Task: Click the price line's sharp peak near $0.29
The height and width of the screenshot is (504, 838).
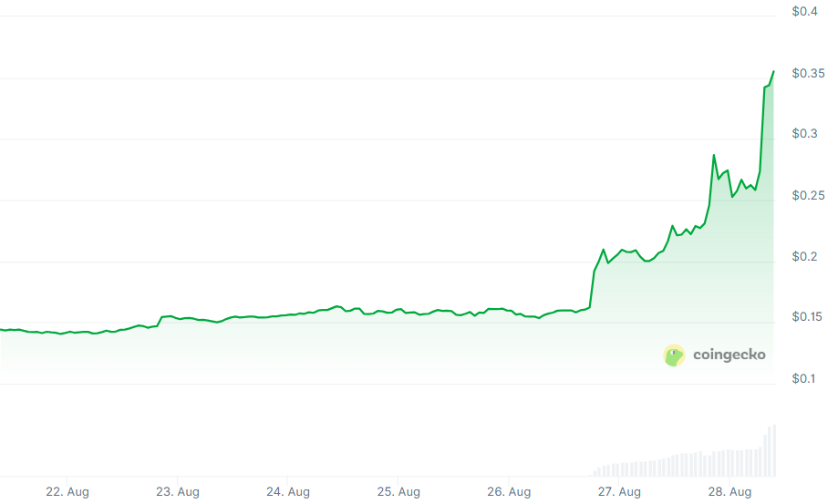Action: (714, 155)
